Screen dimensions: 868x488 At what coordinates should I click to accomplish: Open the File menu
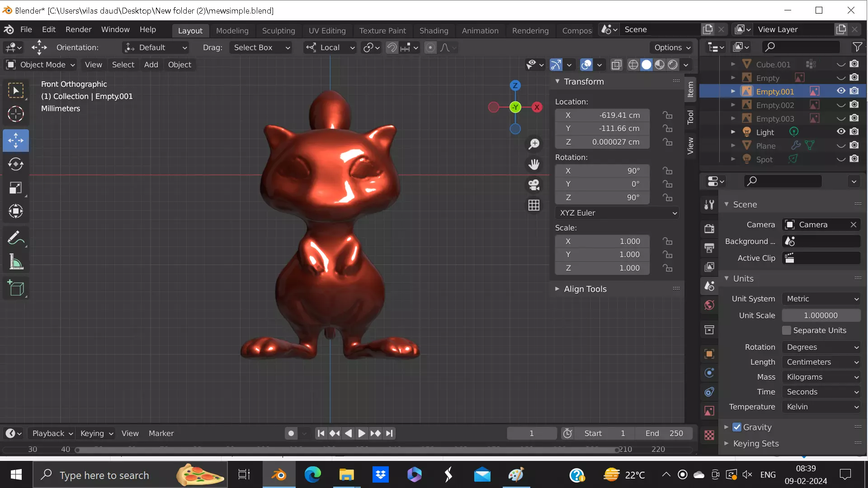(26, 29)
